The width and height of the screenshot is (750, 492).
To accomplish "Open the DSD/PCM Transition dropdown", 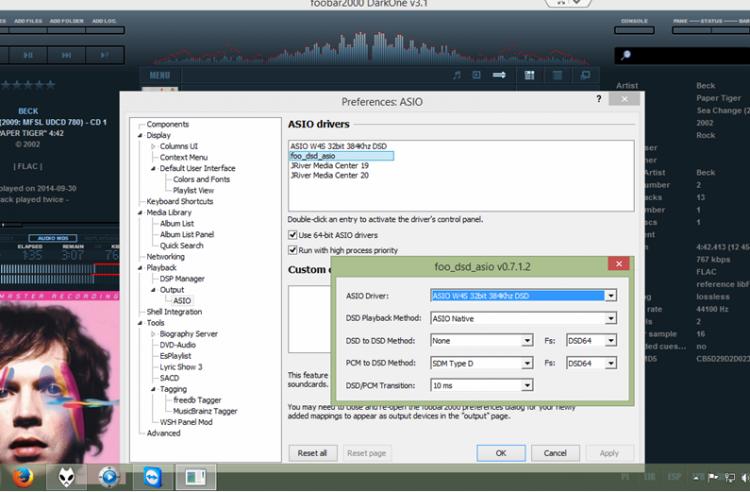I will click(527, 385).
